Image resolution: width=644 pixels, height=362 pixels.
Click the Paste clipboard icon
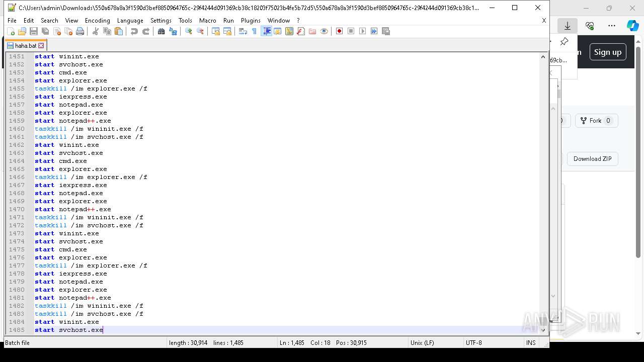119,31
